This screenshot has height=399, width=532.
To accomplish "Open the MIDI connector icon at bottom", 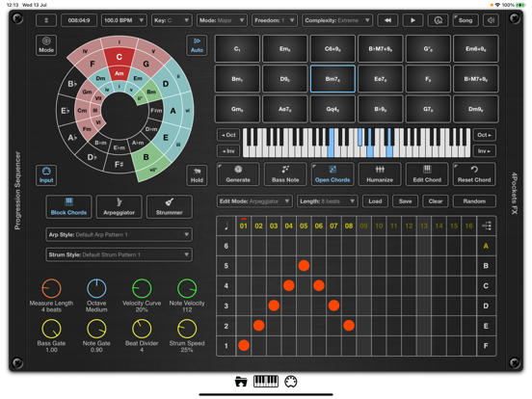I will coord(291,382).
